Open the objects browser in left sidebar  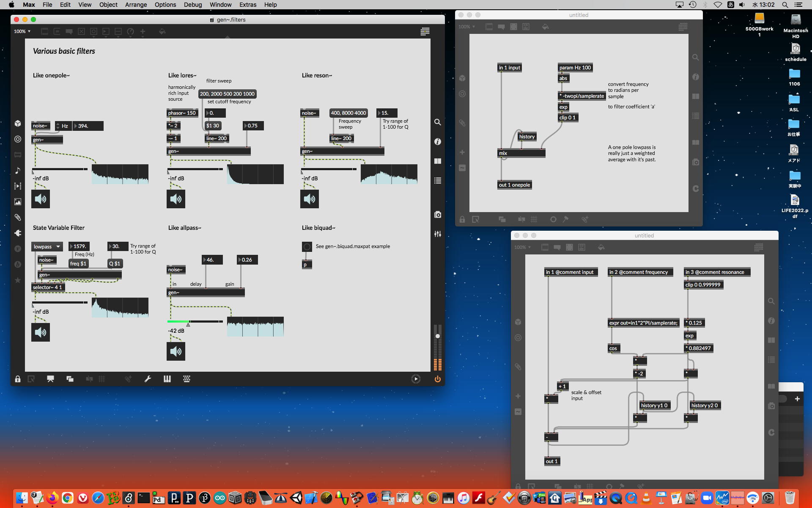tap(18, 123)
